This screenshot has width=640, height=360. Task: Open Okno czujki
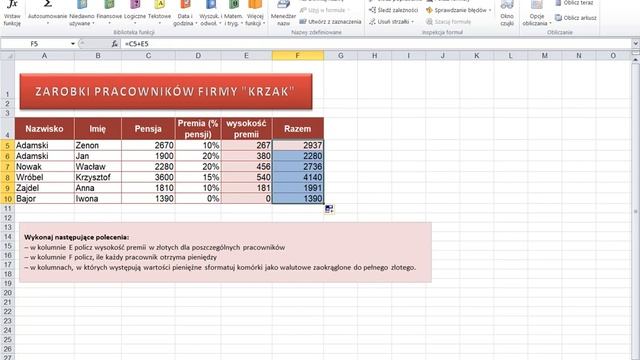click(x=507, y=13)
